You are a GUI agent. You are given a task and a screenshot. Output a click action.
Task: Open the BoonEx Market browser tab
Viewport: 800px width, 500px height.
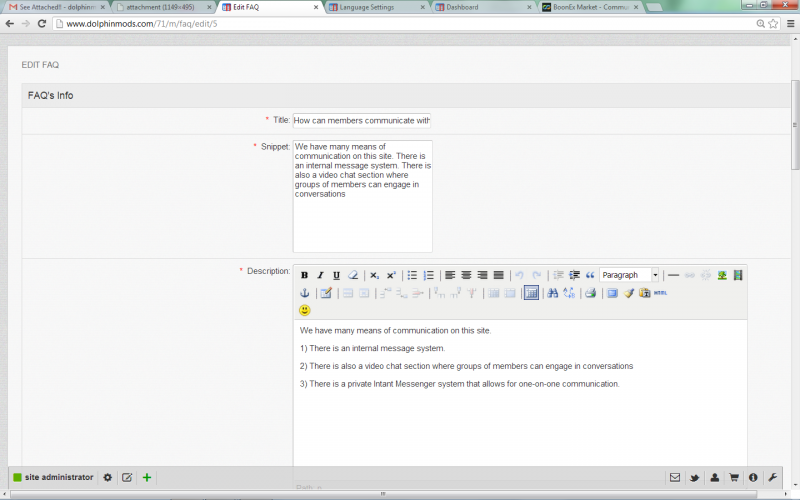[x=590, y=7]
